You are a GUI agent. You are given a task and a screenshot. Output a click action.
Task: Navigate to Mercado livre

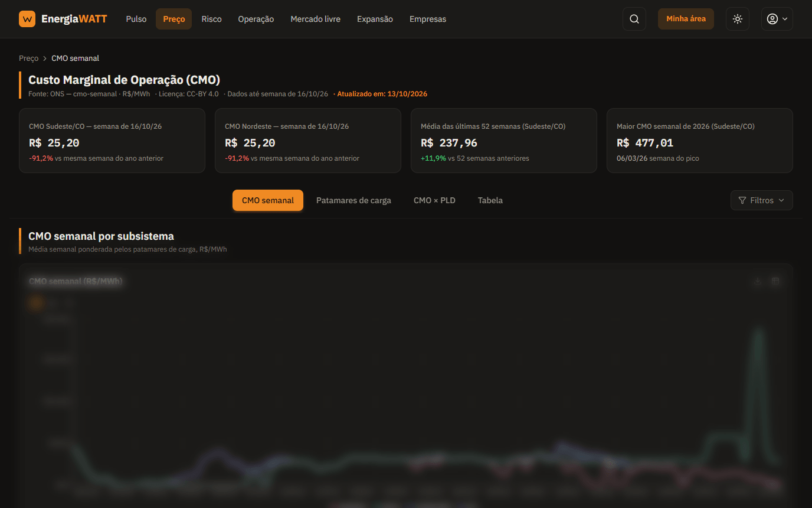point(316,19)
